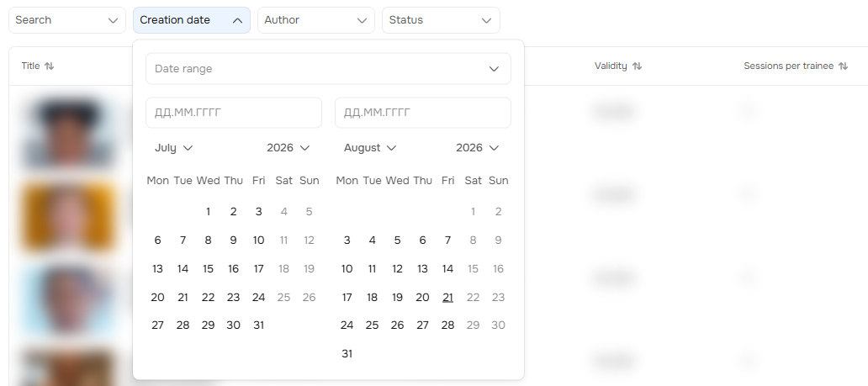This screenshot has height=386, width=868.
Task: Click the start date input field
Action: tap(234, 113)
